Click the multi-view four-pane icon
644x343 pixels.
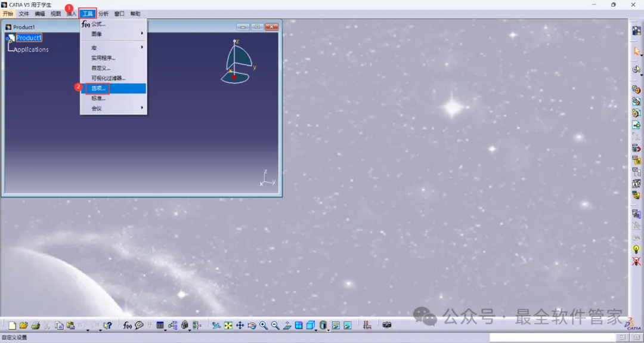(x=299, y=326)
